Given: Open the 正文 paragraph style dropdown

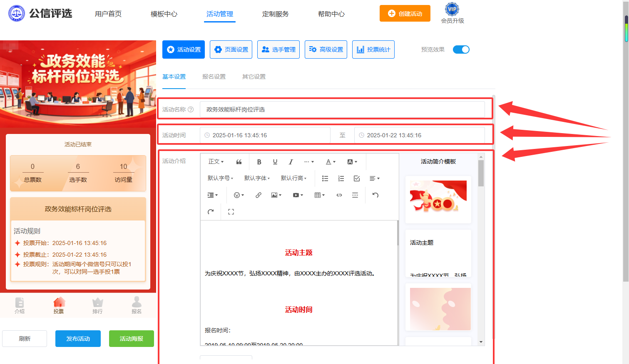Looking at the screenshot, I should [216, 162].
